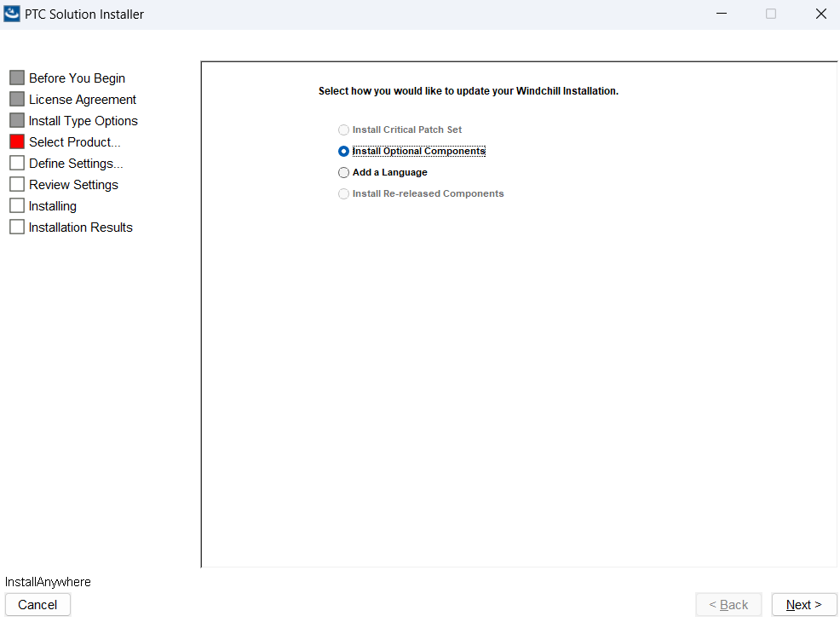Click the Installation Results step label
The width and height of the screenshot is (840, 622).
80,227
